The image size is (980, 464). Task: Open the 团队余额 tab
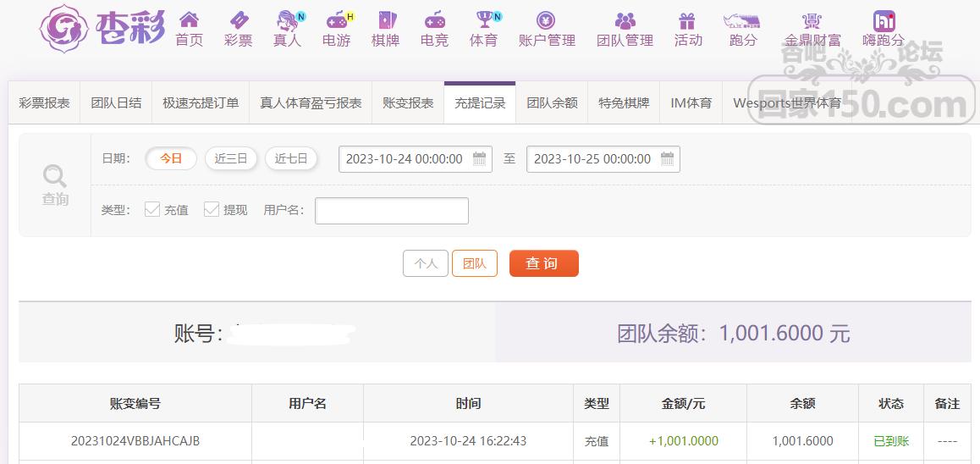point(552,103)
